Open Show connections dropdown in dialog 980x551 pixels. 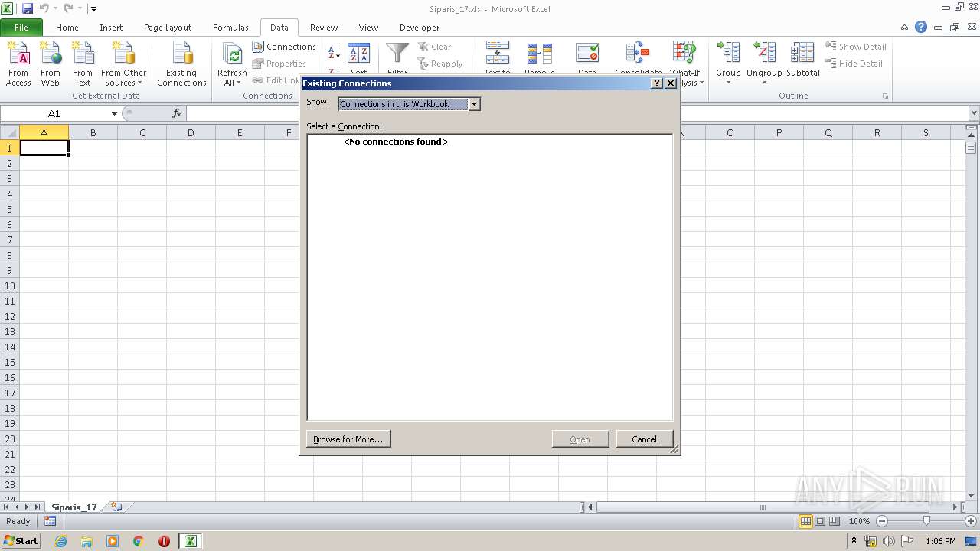tap(474, 104)
